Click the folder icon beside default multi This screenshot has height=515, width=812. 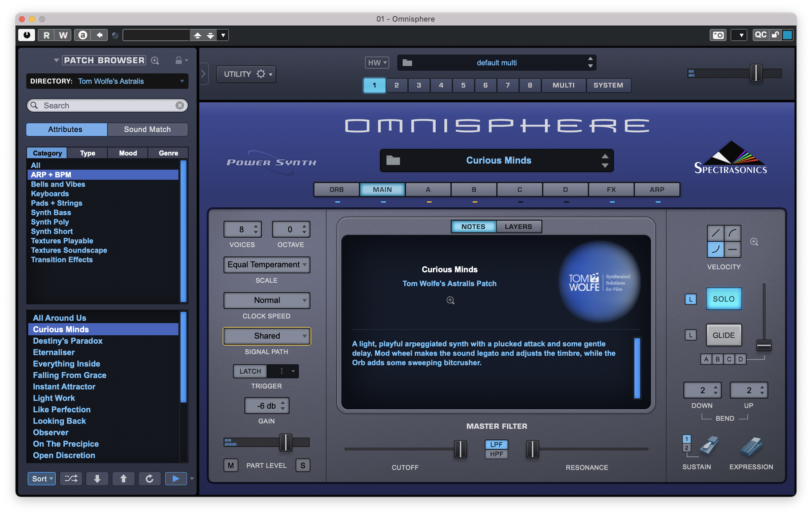click(x=407, y=63)
